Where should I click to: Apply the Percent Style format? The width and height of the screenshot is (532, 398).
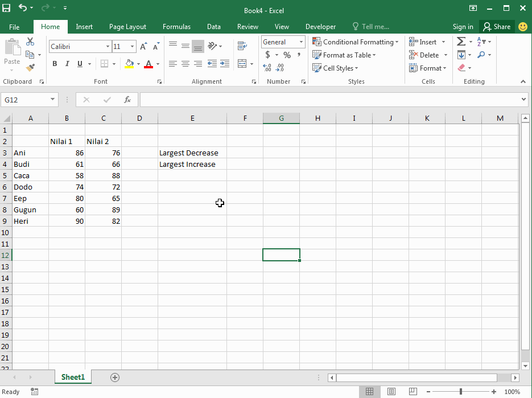[287, 55]
